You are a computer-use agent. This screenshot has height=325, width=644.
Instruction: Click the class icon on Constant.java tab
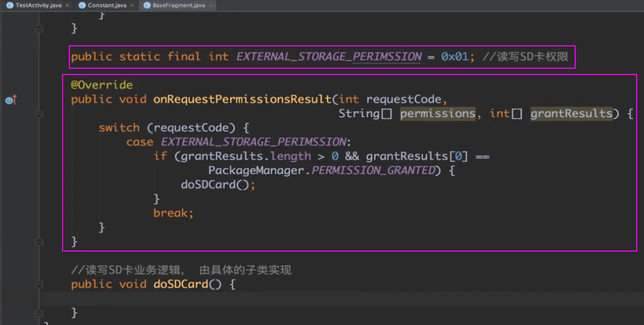(82, 5)
